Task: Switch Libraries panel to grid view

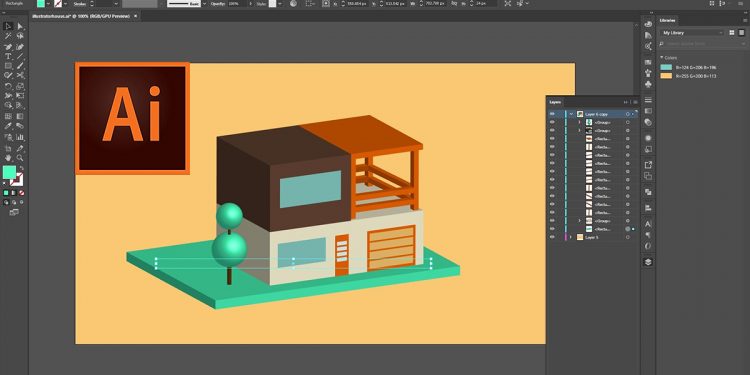Action: click(731, 33)
